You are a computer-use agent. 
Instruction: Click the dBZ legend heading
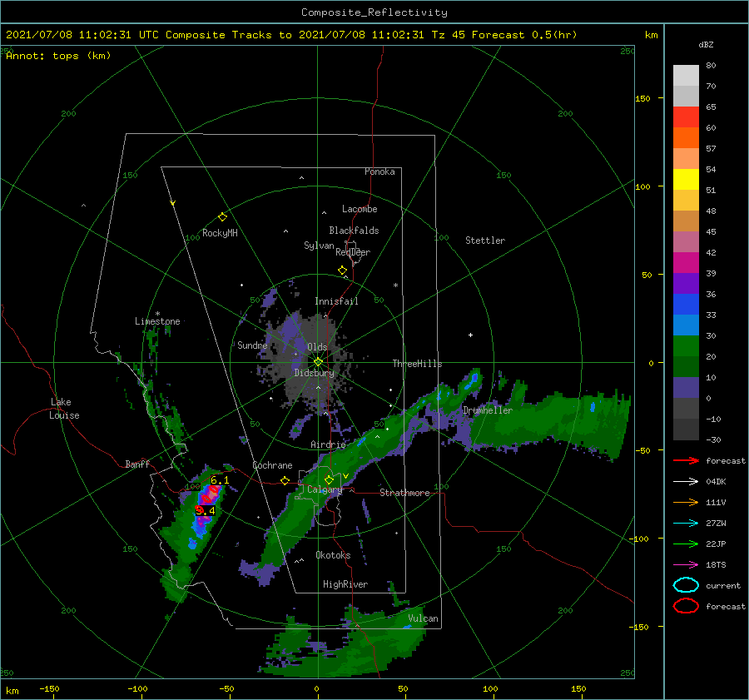(x=706, y=44)
